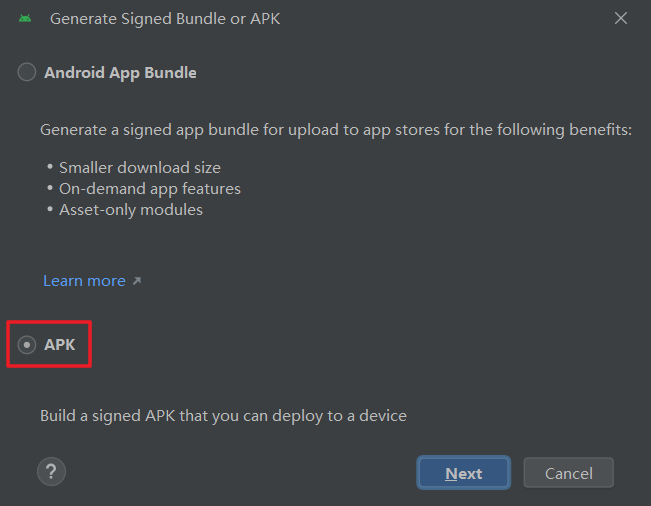This screenshot has width=651, height=506.
Task: Click the "Smaller download size" bullet text
Action: (x=140, y=168)
